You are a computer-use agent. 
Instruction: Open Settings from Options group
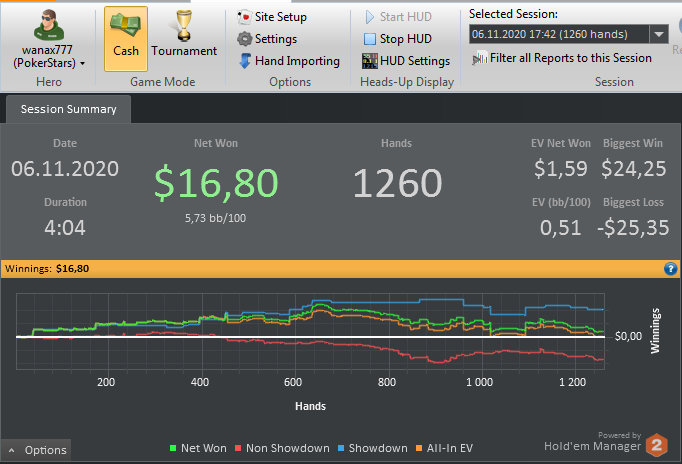pyautogui.click(x=267, y=39)
